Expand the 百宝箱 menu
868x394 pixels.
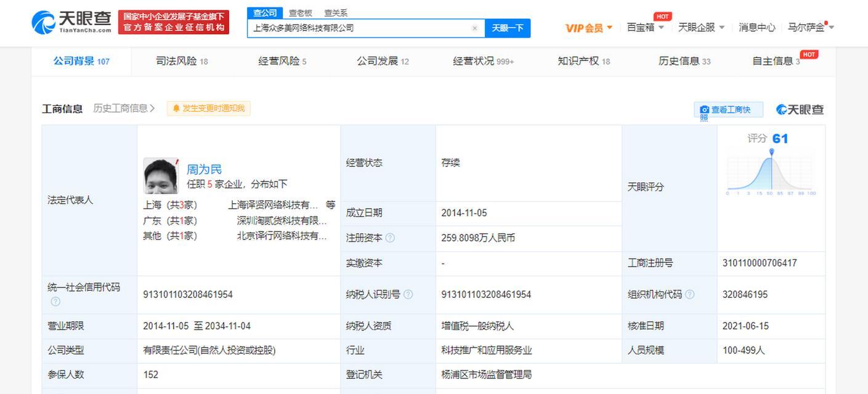click(x=646, y=28)
